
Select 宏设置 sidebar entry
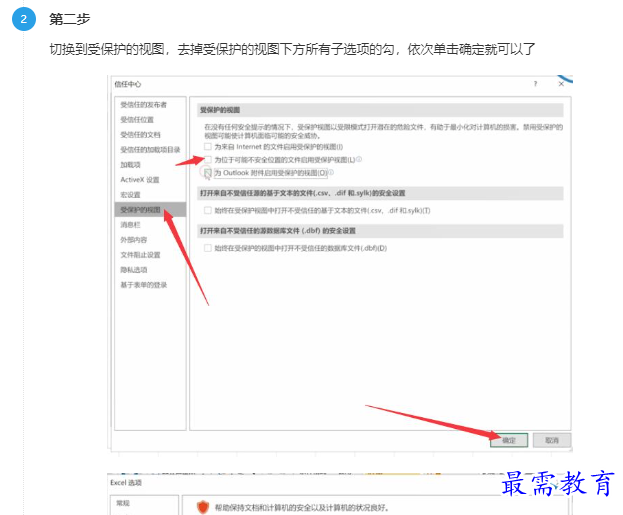[130, 195]
